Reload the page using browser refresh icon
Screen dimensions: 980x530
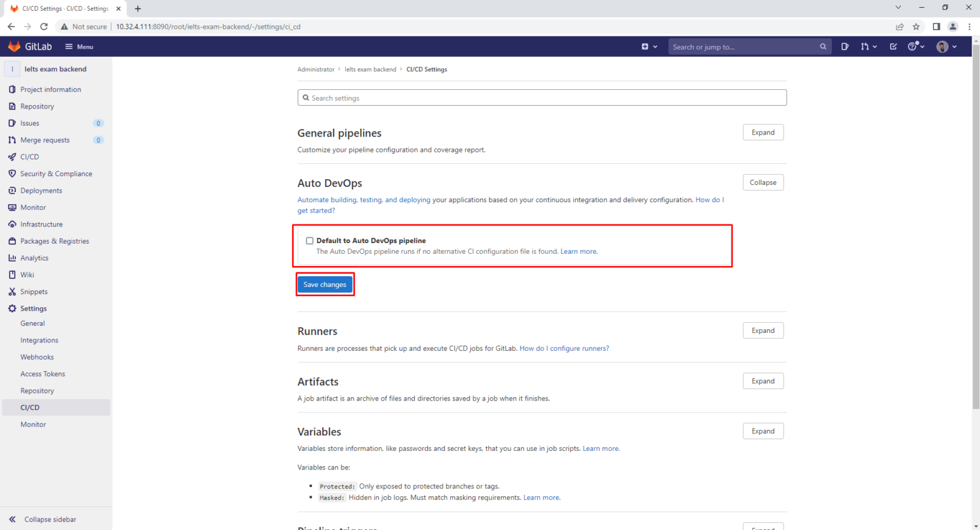(44, 27)
